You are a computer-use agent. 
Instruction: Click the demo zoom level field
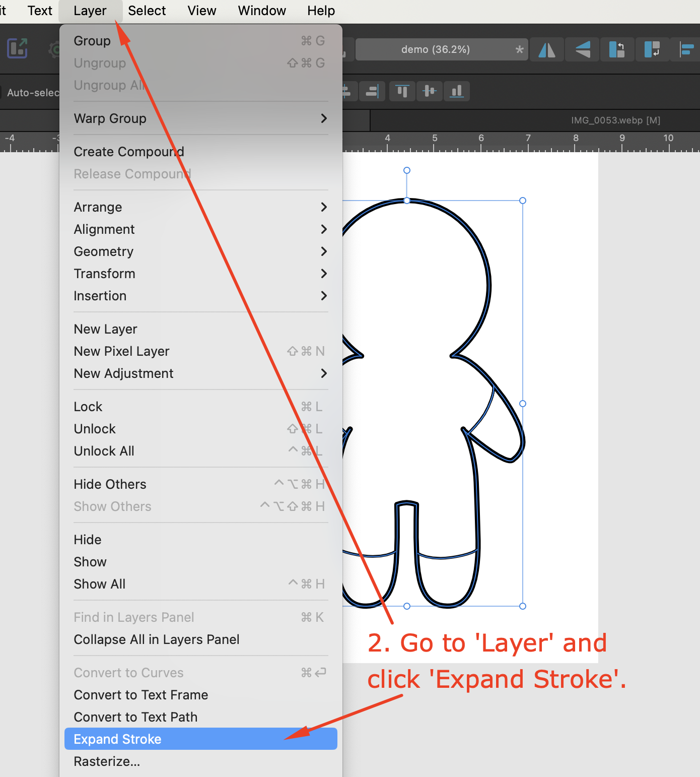(x=442, y=49)
